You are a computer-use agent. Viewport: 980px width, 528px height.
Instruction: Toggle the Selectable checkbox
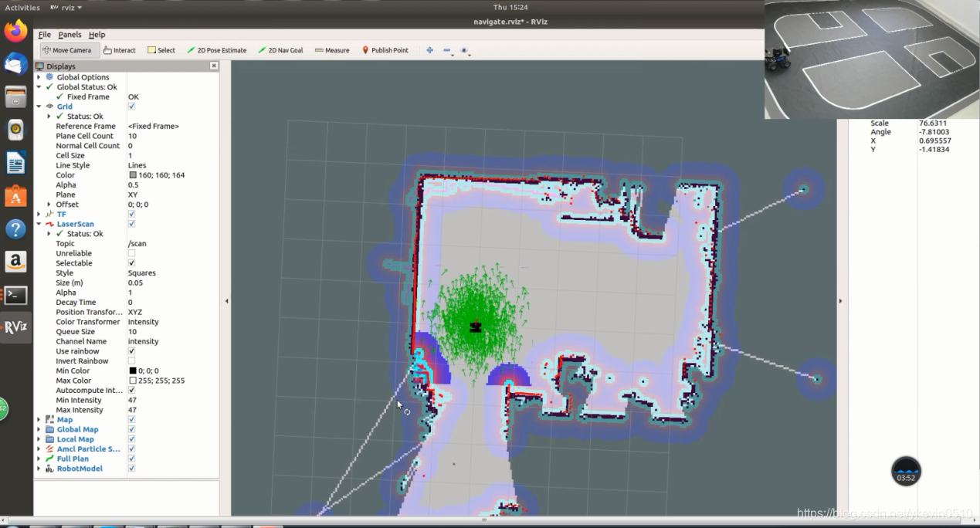pyautogui.click(x=131, y=263)
